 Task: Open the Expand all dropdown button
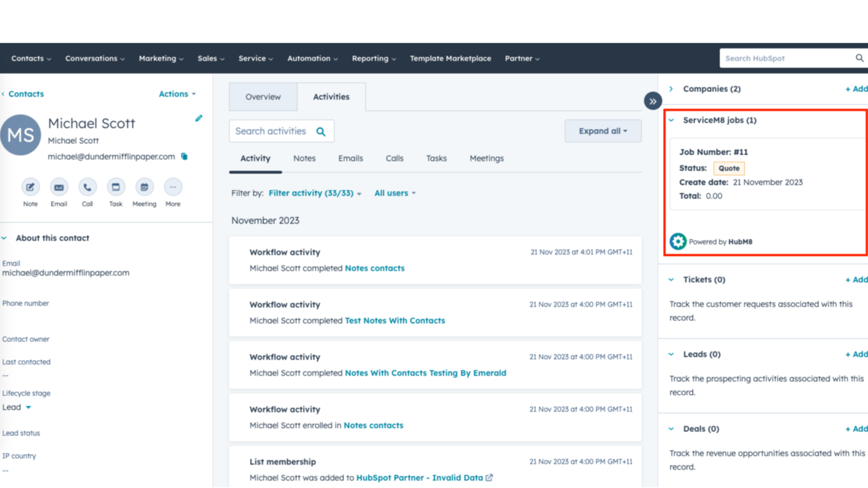(x=602, y=131)
